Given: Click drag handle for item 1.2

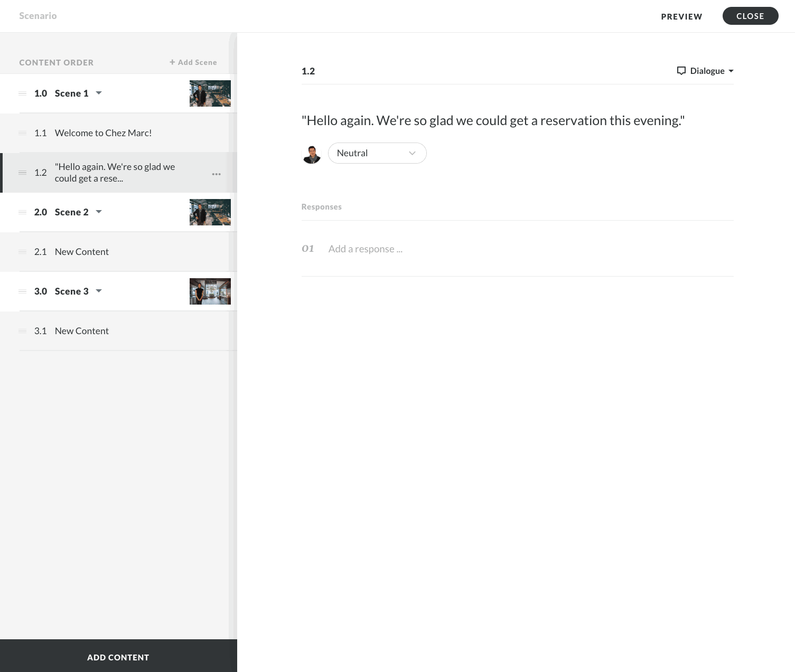Looking at the screenshot, I should [23, 173].
